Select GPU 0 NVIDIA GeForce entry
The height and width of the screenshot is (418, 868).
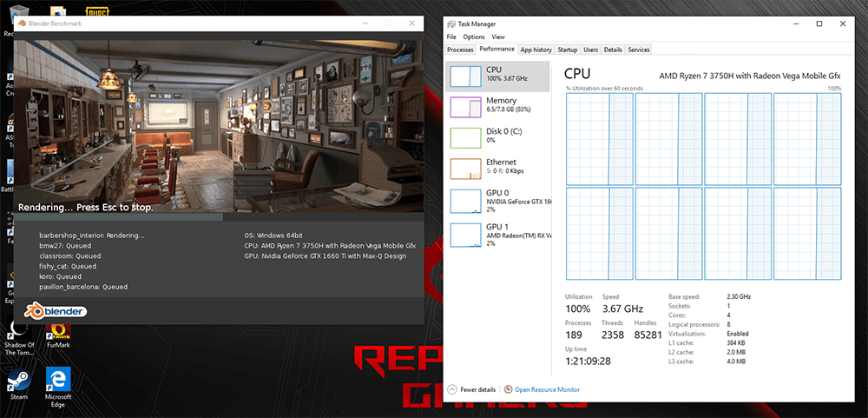pos(497,201)
